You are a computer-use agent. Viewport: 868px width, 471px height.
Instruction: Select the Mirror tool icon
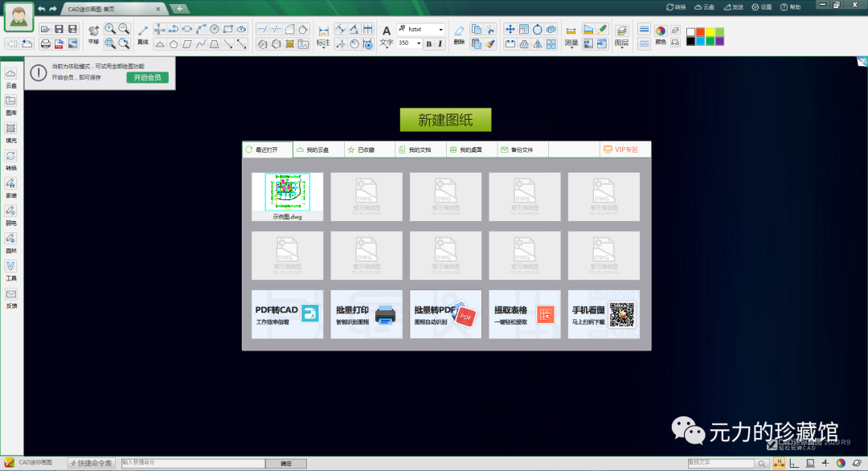tap(537, 44)
